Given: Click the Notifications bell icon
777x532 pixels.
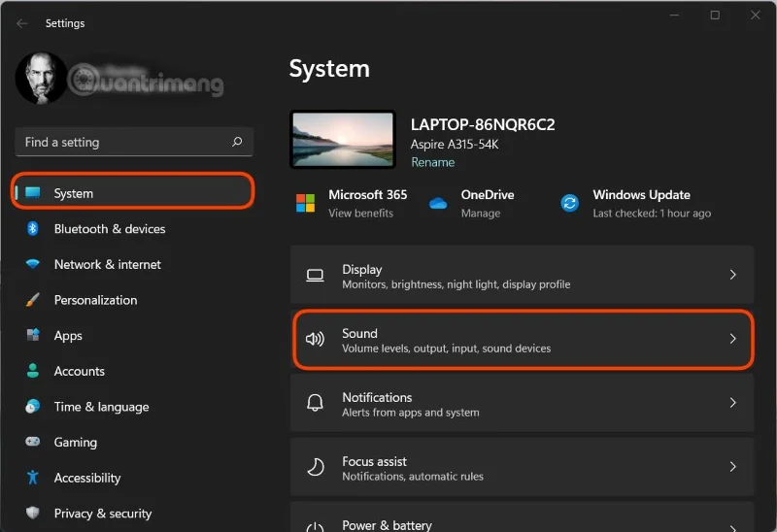Looking at the screenshot, I should point(315,403).
